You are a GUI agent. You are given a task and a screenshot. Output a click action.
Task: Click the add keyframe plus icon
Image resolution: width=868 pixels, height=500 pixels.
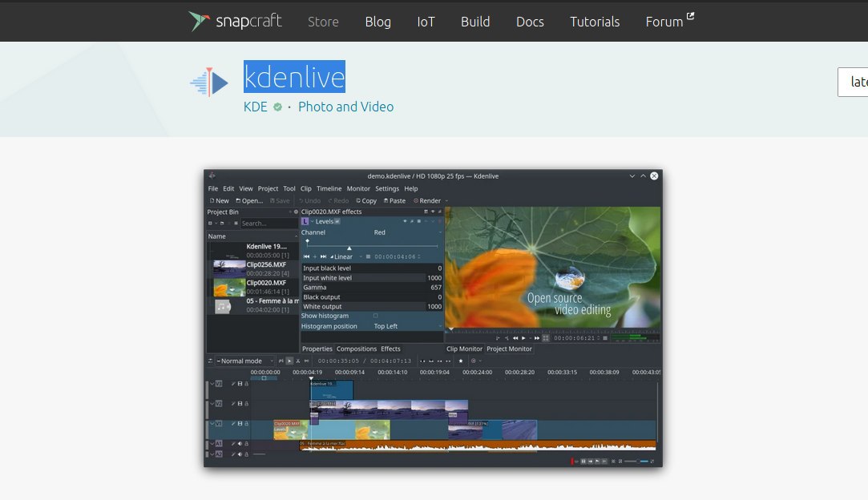tap(314, 256)
